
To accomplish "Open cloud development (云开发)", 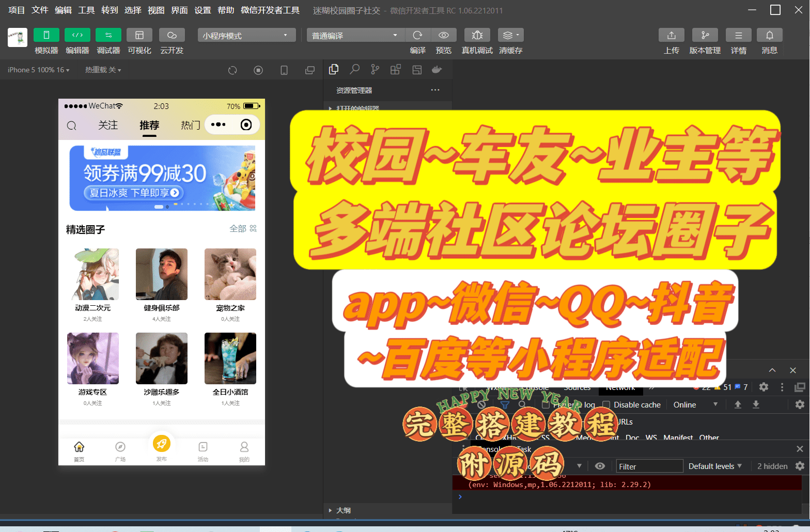I will pyautogui.click(x=172, y=35).
